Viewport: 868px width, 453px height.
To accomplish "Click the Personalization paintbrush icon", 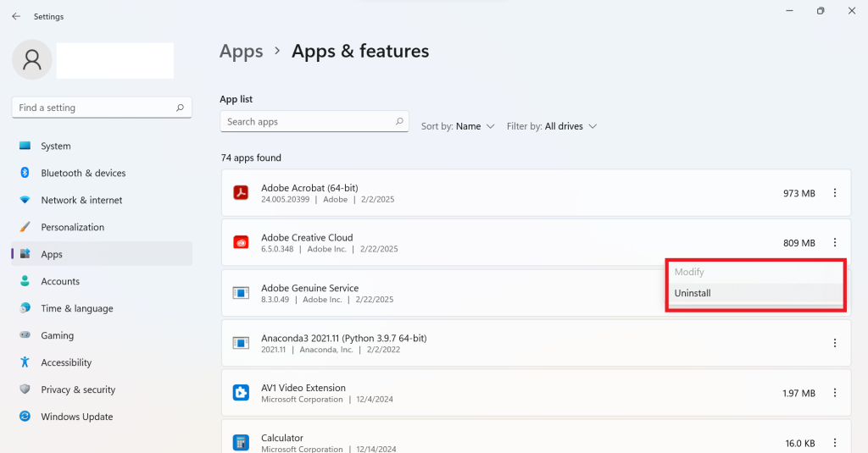I will (x=25, y=227).
